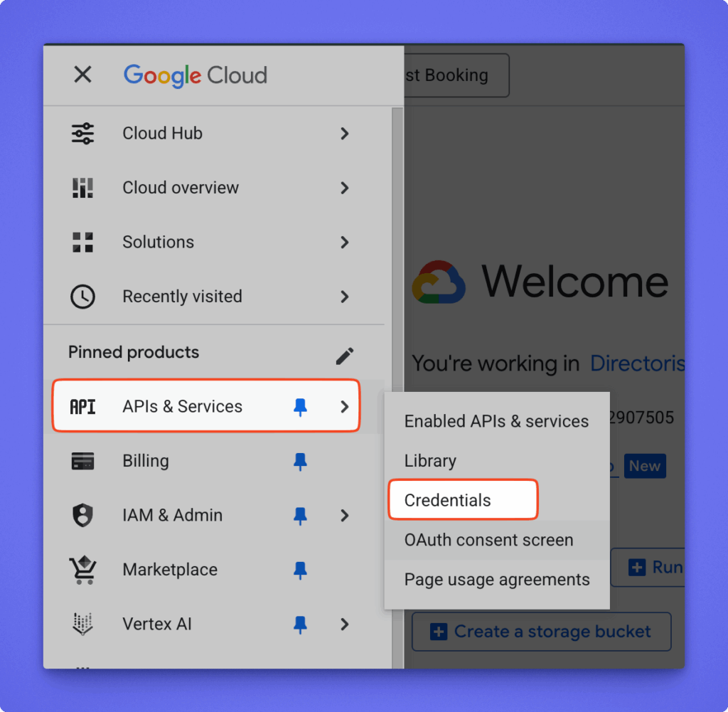Close the navigation menu with X icon
The image size is (728, 712).
pyautogui.click(x=83, y=75)
